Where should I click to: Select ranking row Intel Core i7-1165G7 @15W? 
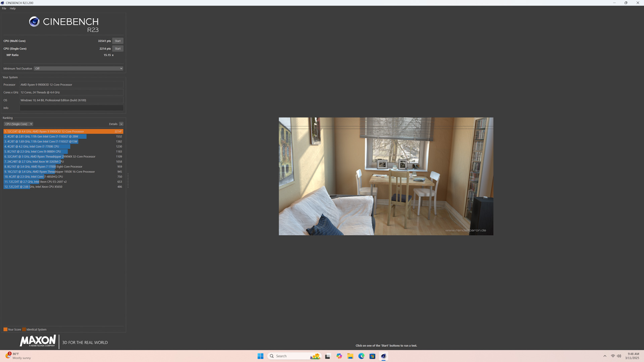point(63,142)
